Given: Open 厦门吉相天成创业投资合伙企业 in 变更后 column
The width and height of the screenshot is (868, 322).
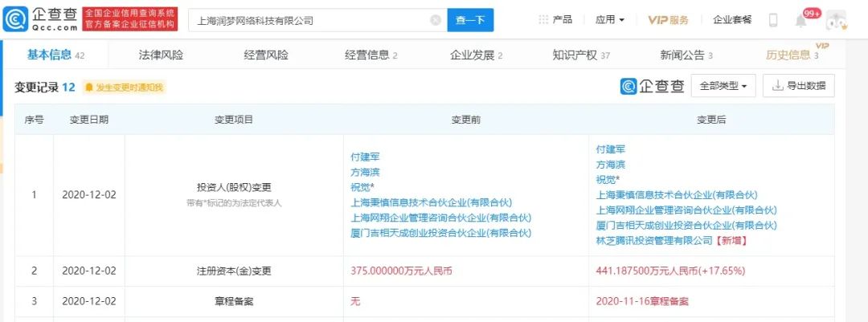Looking at the screenshot, I should 686,225.
